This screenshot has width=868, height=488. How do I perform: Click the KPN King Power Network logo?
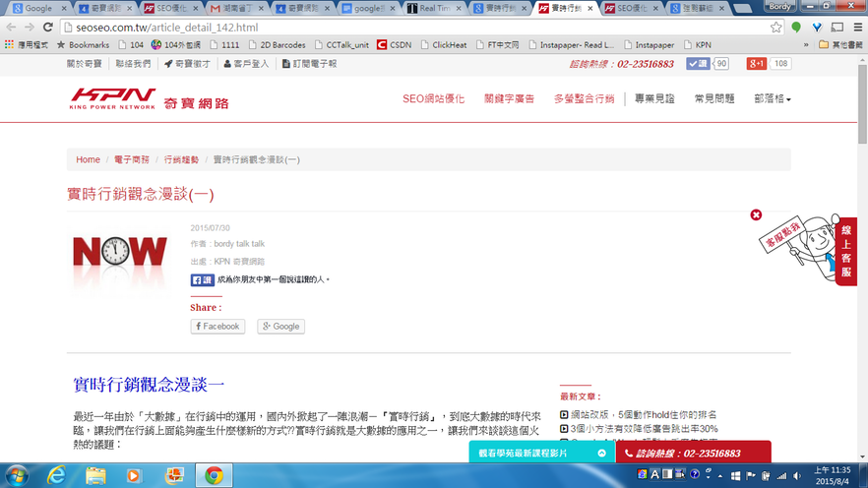(112, 99)
